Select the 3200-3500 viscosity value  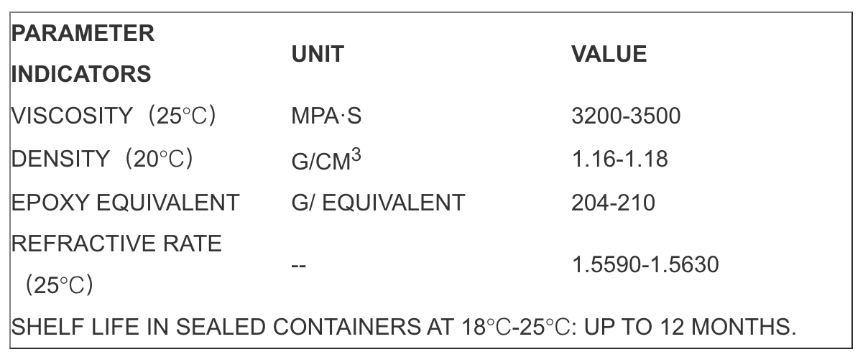point(626,117)
